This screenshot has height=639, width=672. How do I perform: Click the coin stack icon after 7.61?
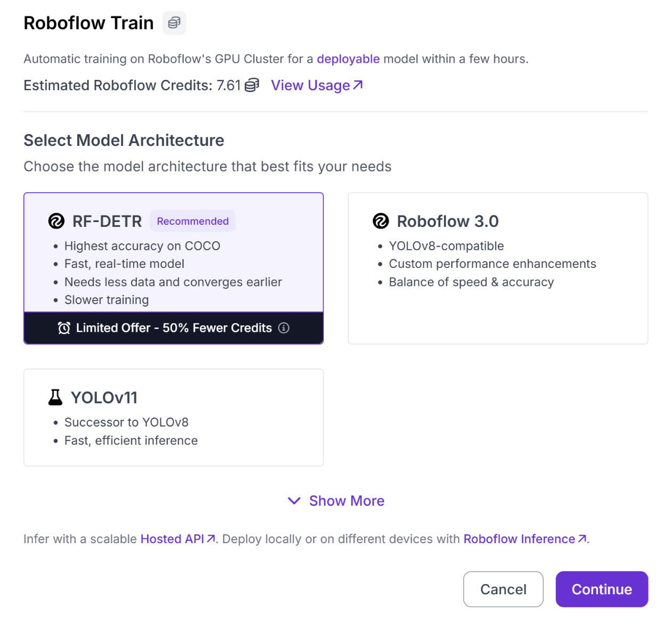tap(252, 85)
